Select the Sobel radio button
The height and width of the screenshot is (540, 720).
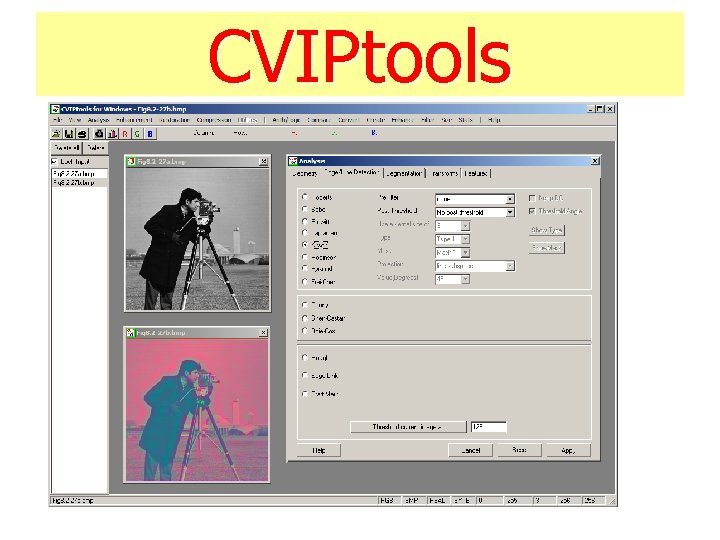305,209
